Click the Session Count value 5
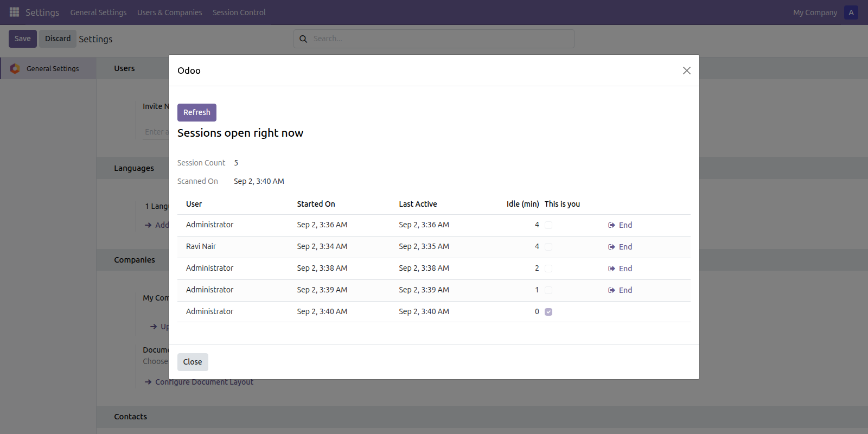The height and width of the screenshot is (434, 868). (236, 163)
